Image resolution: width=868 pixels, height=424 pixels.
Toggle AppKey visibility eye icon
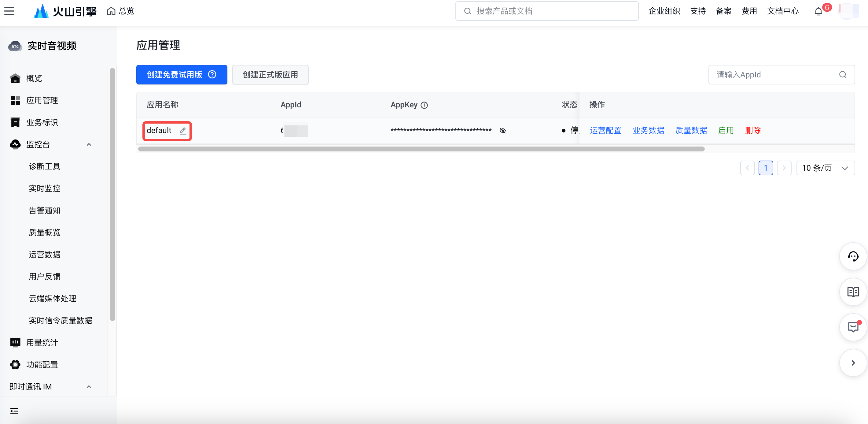click(502, 131)
